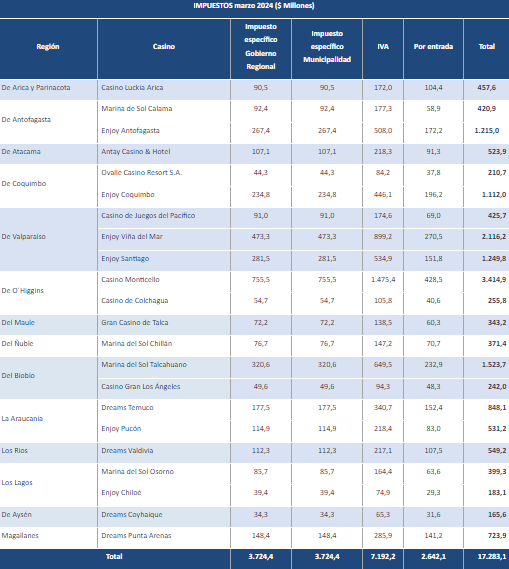Screen dimensions: 509x569
Task: Click 'Casino de Colchagua' casino name
Action: [x=135, y=300]
